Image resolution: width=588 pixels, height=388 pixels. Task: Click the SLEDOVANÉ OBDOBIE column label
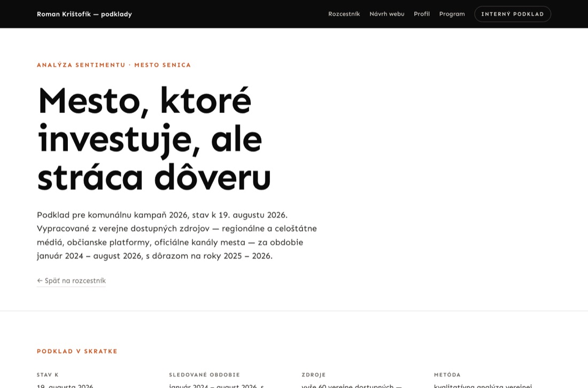[x=204, y=375]
